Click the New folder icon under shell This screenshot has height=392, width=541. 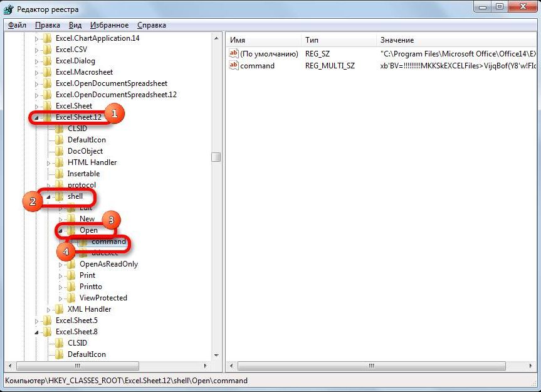point(71,219)
